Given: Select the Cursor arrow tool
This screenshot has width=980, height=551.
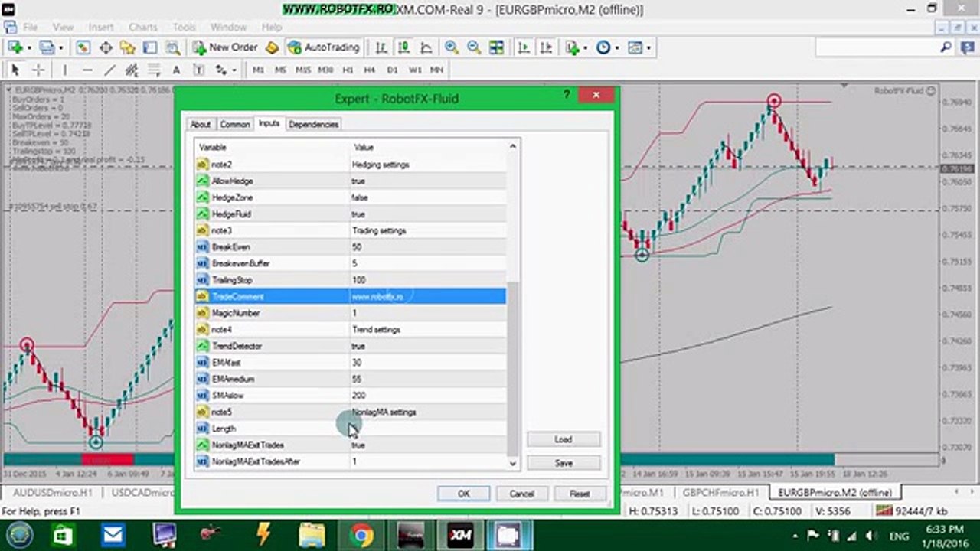Looking at the screenshot, I should (15, 70).
